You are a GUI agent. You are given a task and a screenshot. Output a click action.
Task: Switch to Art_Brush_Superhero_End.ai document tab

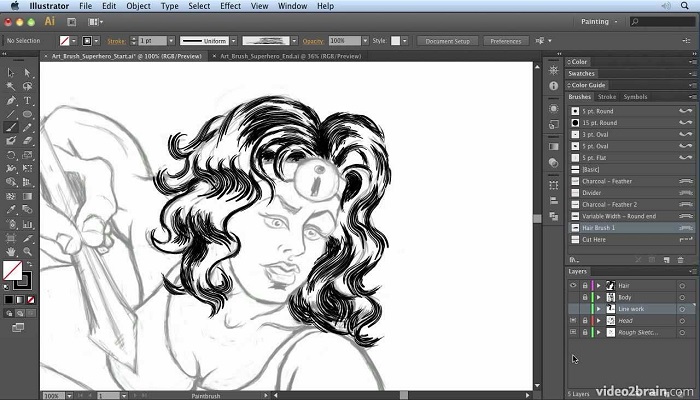(x=290, y=56)
